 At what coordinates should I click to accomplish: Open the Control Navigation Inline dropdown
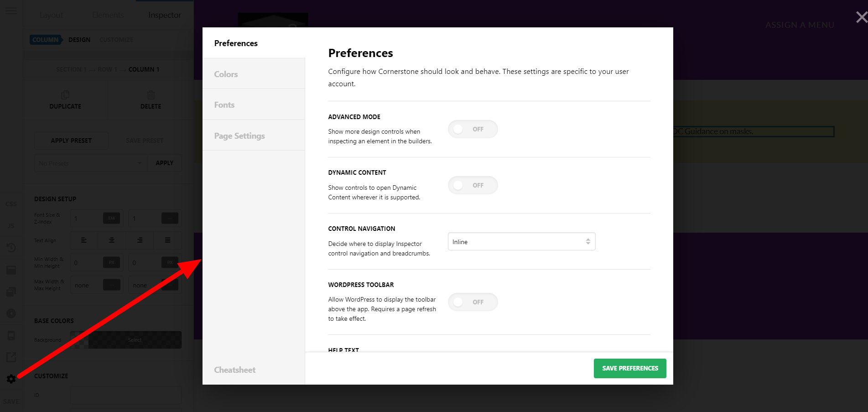[x=521, y=241]
